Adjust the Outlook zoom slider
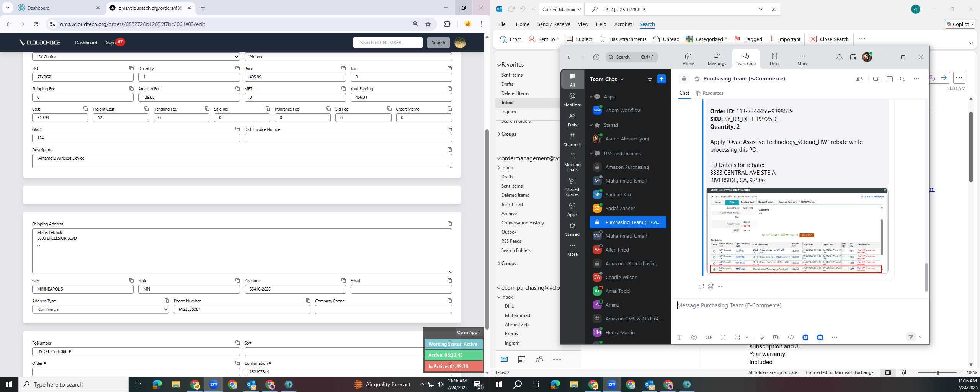 (x=937, y=372)
